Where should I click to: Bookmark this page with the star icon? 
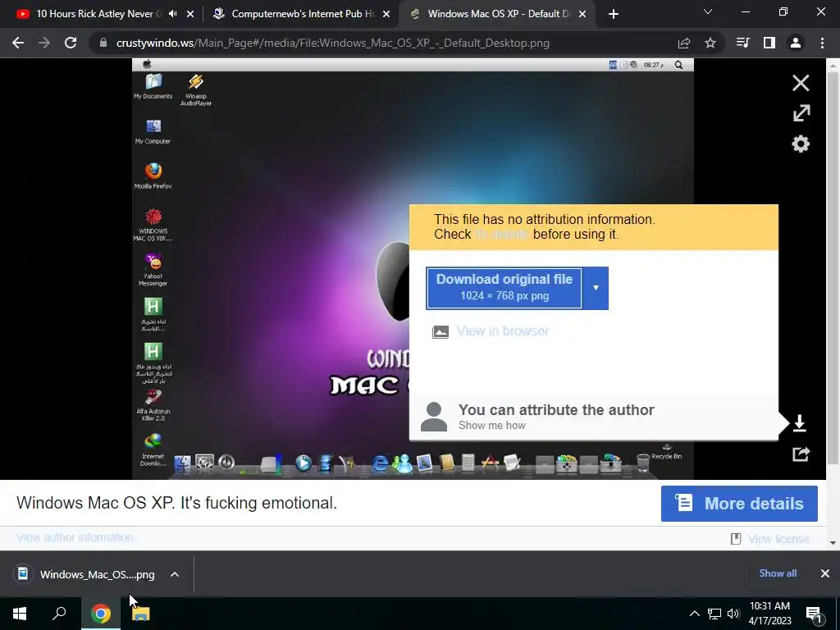(x=710, y=43)
